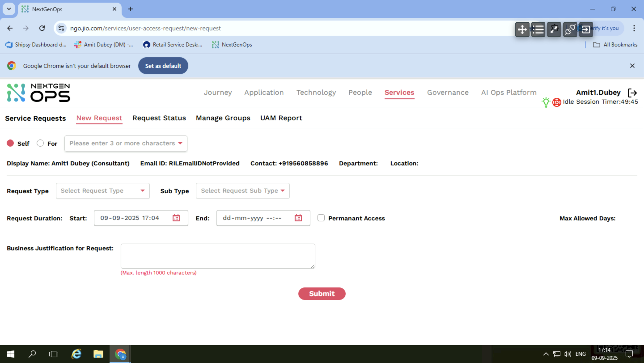644x363 pixels.
Task: Open the Start date calendar picker
Action: (176, 218)
